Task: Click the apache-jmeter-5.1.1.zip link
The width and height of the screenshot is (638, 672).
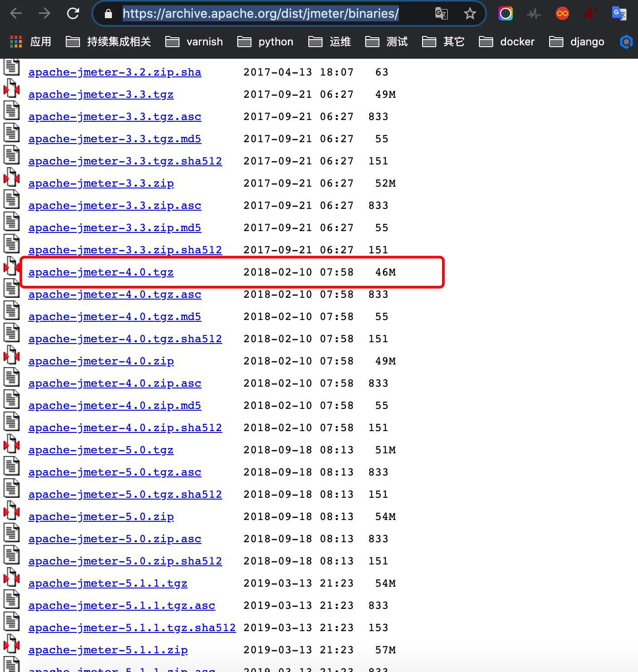Action: 108,650
